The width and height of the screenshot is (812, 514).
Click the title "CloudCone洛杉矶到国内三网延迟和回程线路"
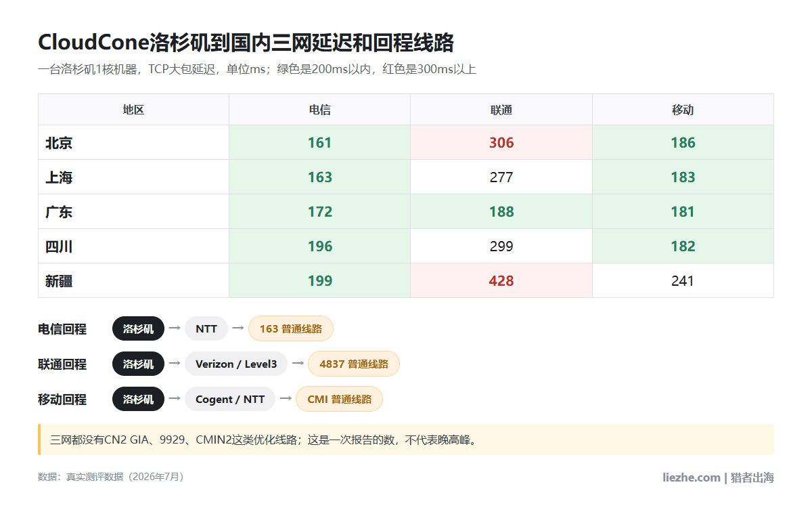tap(246, 43)
